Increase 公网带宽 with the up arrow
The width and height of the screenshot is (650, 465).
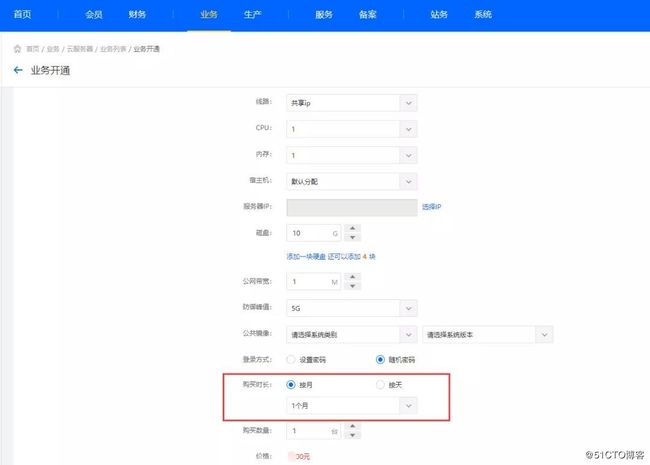[x=352, y=277]
